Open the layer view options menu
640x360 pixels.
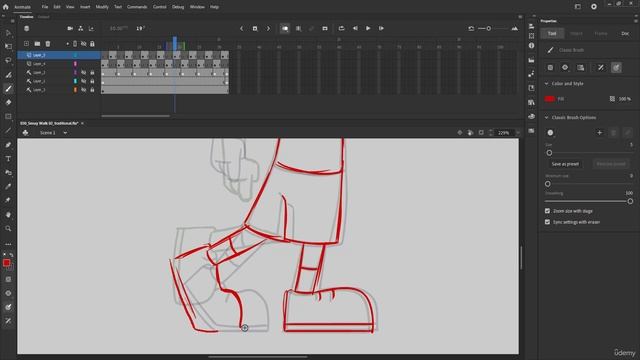point(27,28)
